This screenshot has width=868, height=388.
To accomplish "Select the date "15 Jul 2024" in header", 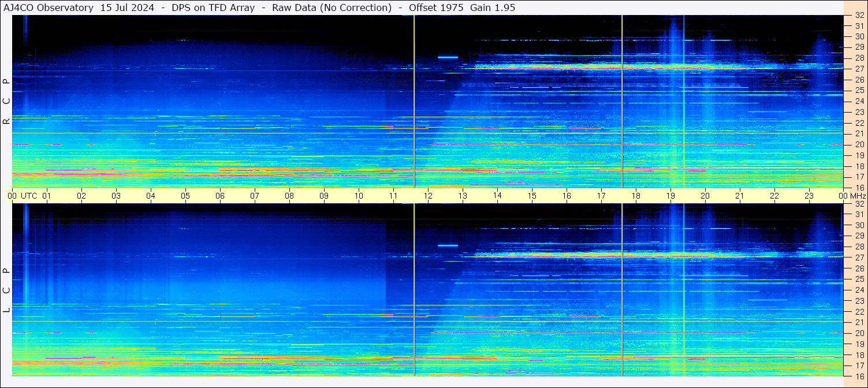I will 127,8.
